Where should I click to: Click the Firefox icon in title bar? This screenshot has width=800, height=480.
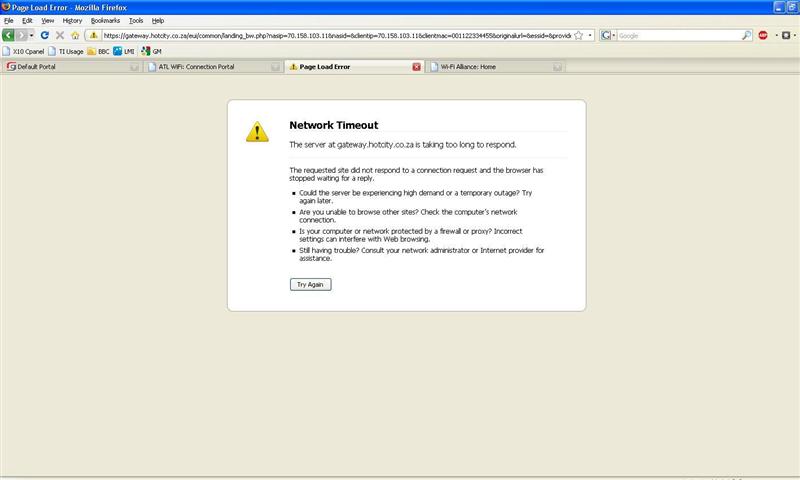(6, 7)
